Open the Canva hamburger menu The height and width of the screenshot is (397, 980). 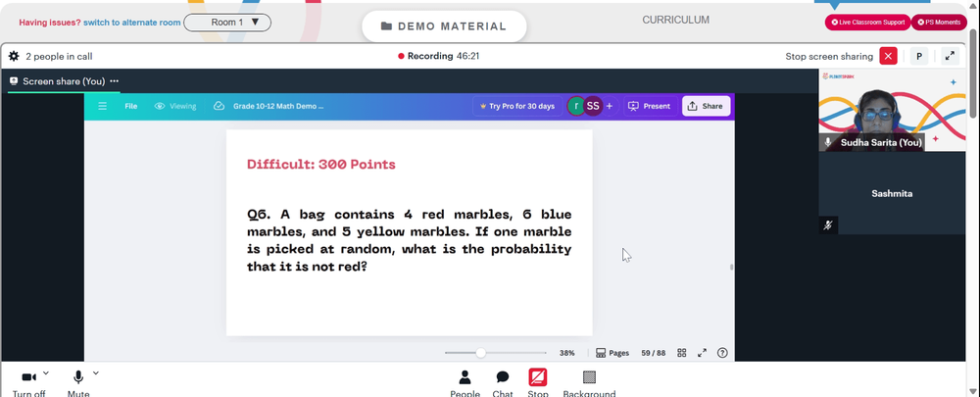(x=103, y=106)
